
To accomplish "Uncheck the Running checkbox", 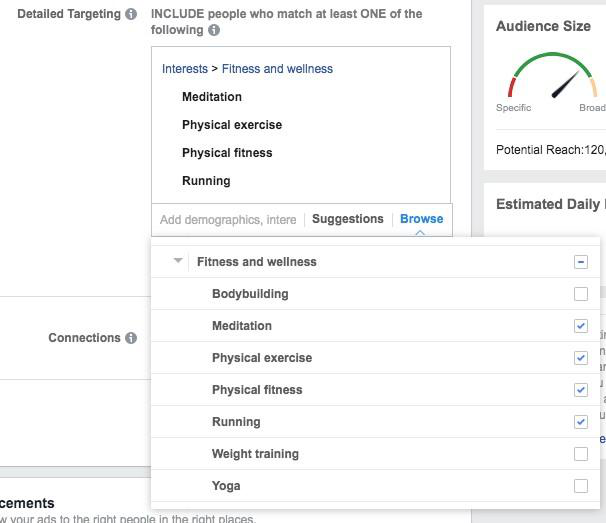I will [581, 422].
